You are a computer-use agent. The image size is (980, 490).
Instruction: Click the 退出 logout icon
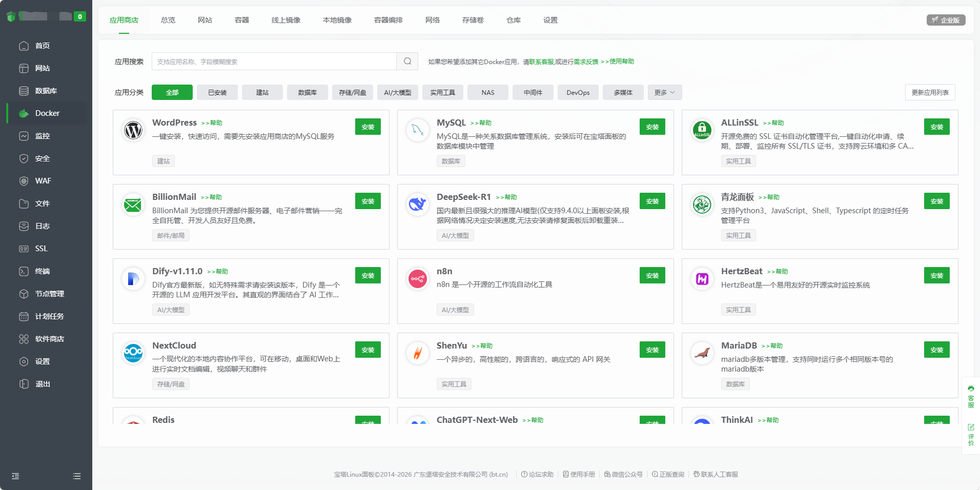pyautogui.click(x=24, y=384)
